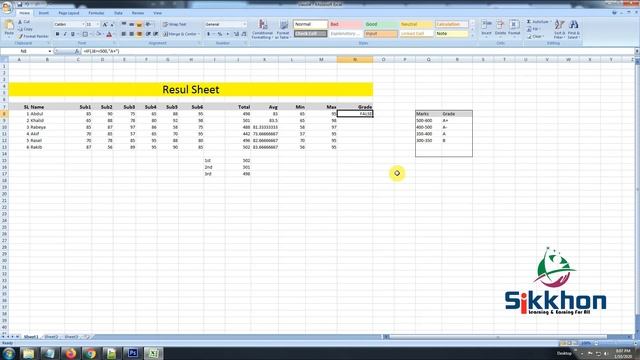Activate the Format Painter

click(33, 36)
